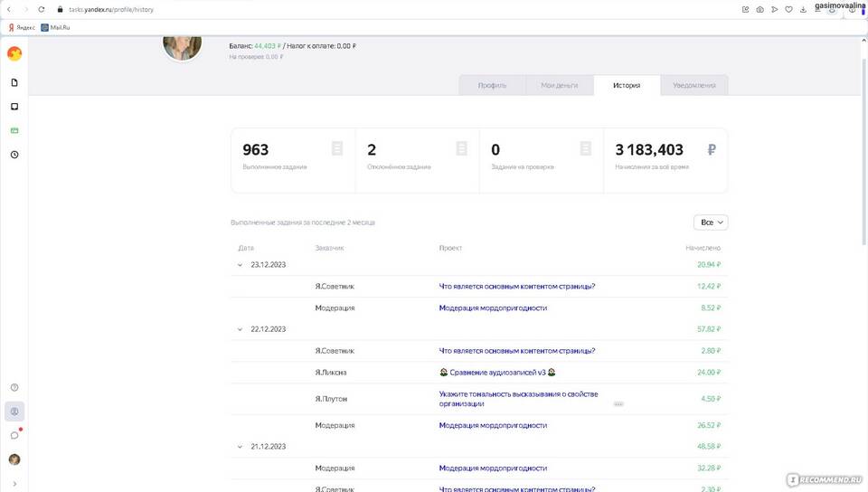Click the heart favorites icon in the browser toolbar

pos(788,9)
